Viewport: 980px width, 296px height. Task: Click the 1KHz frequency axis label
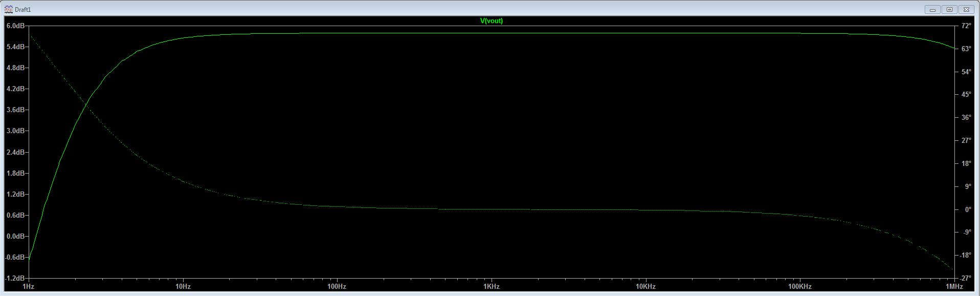pos(491,287)
